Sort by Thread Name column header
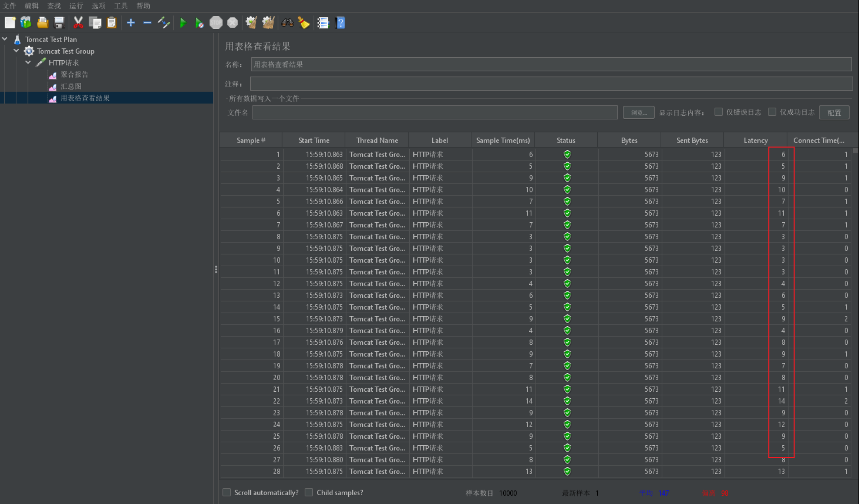 pyautogui.click(x=377, y=140)
